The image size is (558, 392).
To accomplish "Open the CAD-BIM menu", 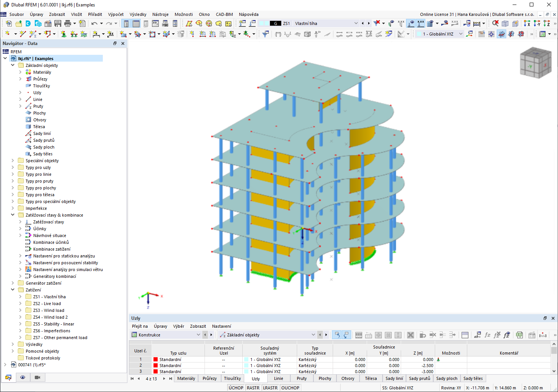I will [x=224, y=14].
